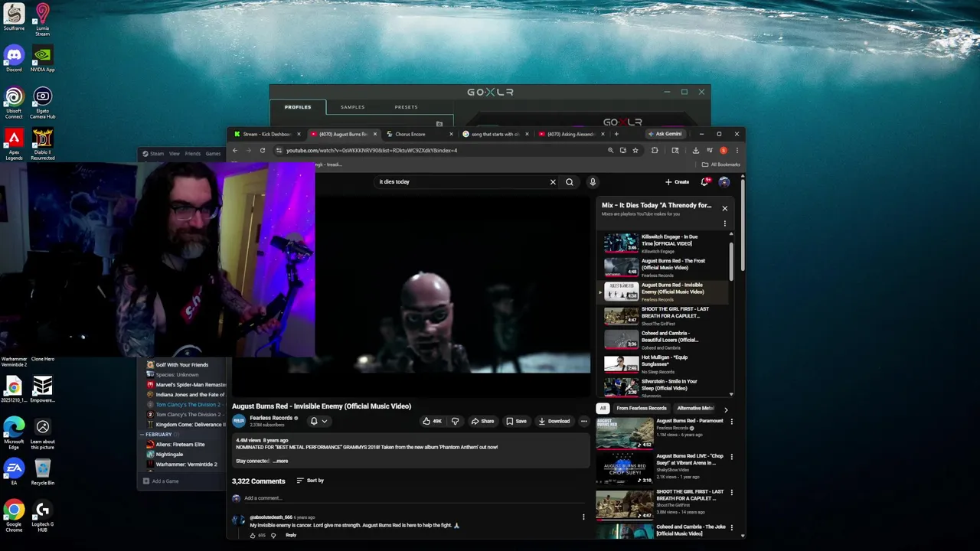
Task: Click the Share button
Action: [482, 421]
